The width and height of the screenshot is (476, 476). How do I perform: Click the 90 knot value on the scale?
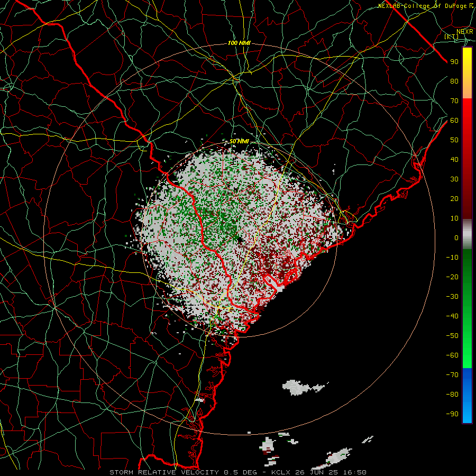pos(454,62)
